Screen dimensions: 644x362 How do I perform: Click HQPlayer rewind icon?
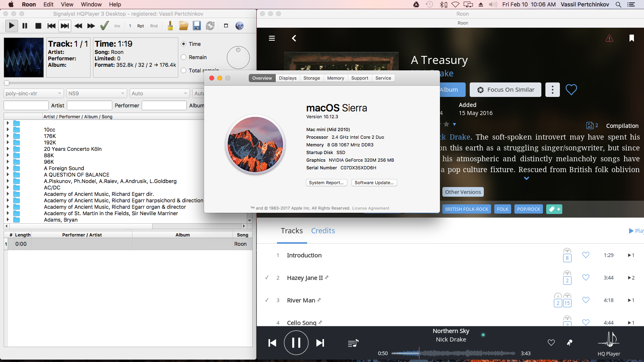tap(78, 26)
